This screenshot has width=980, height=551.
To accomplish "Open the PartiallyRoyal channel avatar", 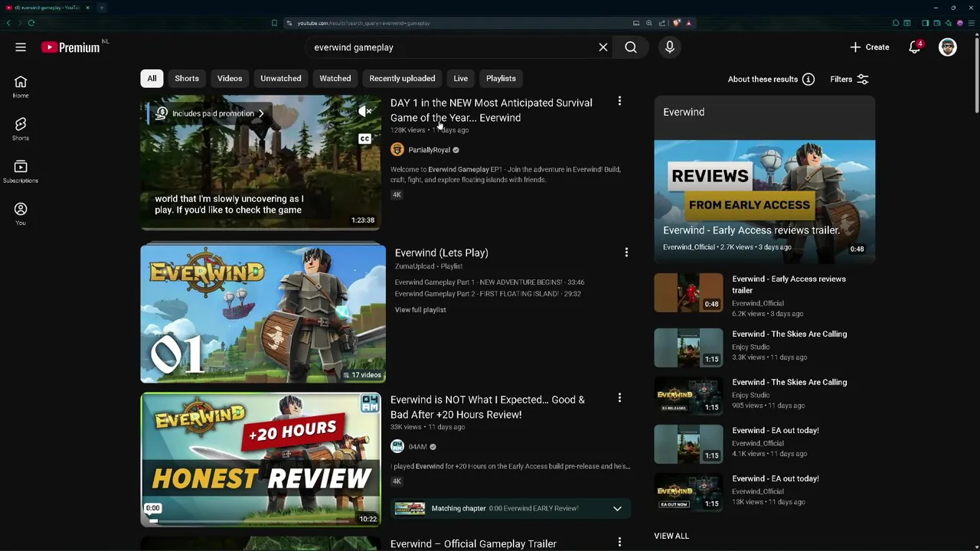I will point(397,150).
